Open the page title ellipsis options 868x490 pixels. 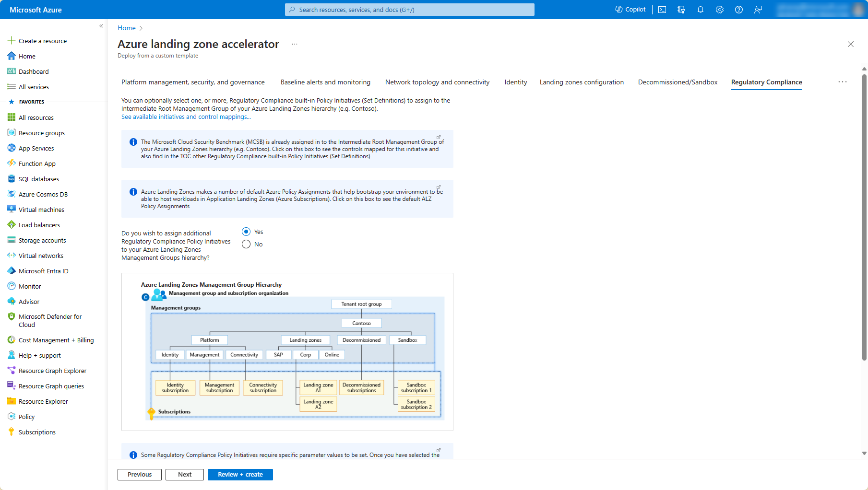[x=295, y=44]
